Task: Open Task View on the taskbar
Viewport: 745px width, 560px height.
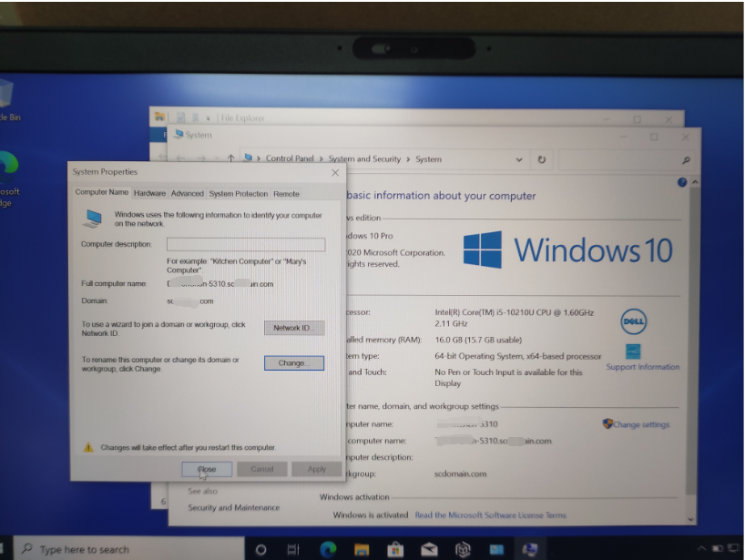Action: 293,550
